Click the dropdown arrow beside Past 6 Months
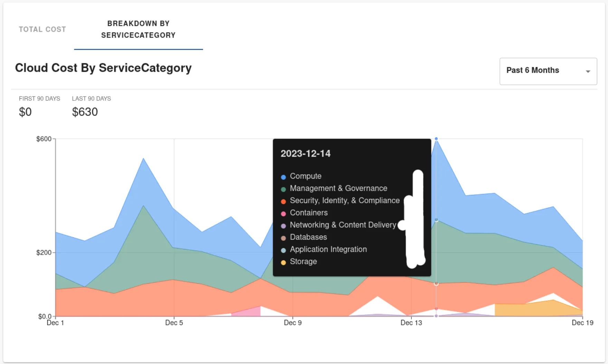Screen dimensions: 608x364 point(588,71)
